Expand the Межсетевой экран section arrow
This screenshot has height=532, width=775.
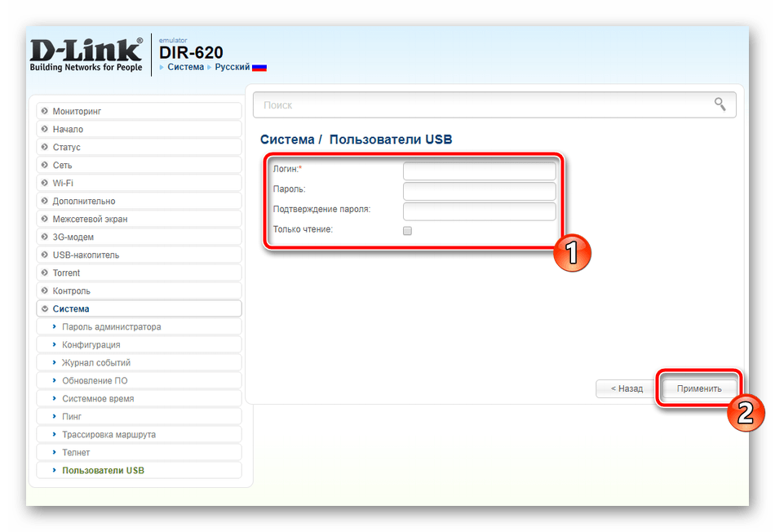(x=45, y=219)
